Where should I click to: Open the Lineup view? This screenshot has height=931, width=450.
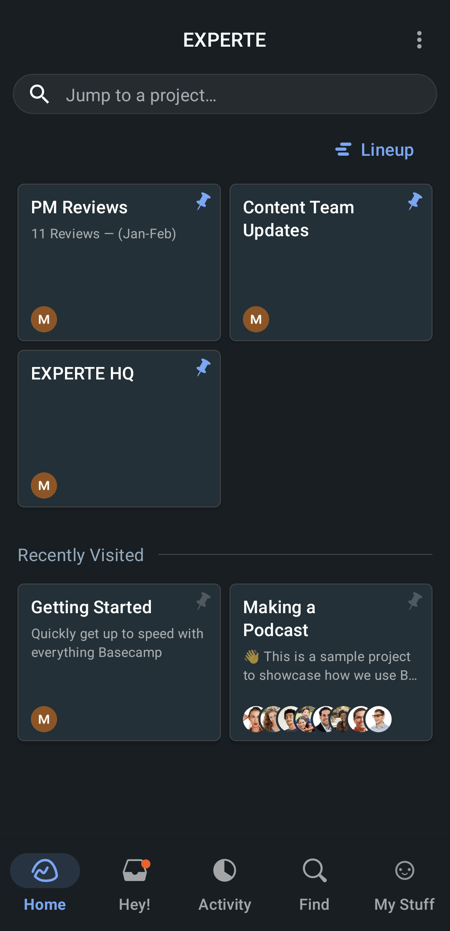point(375,150)
